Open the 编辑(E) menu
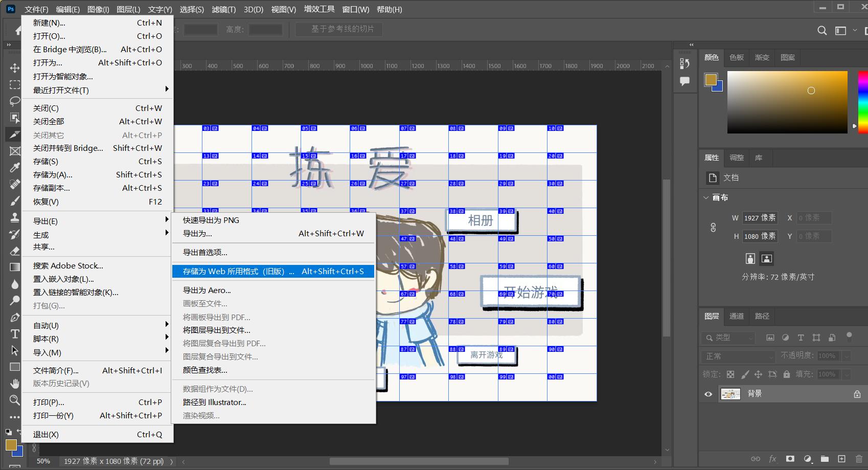The height and width of the screenshot is (470, 868). click(68, 9)
